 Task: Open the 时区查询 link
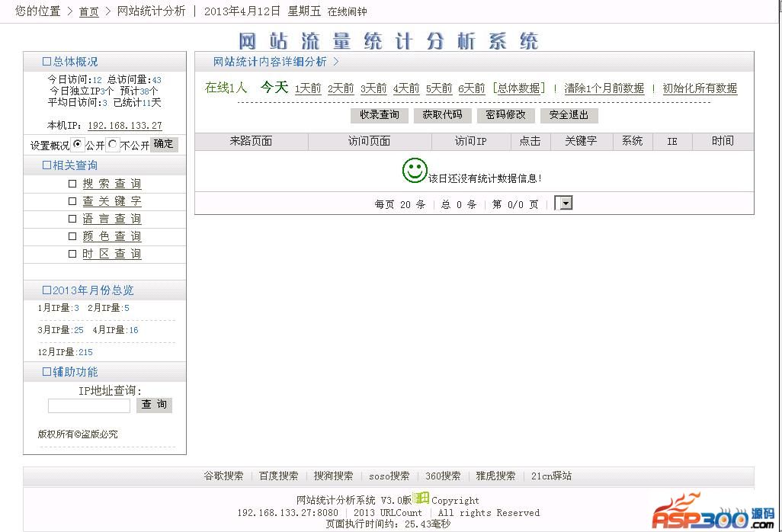112,253
